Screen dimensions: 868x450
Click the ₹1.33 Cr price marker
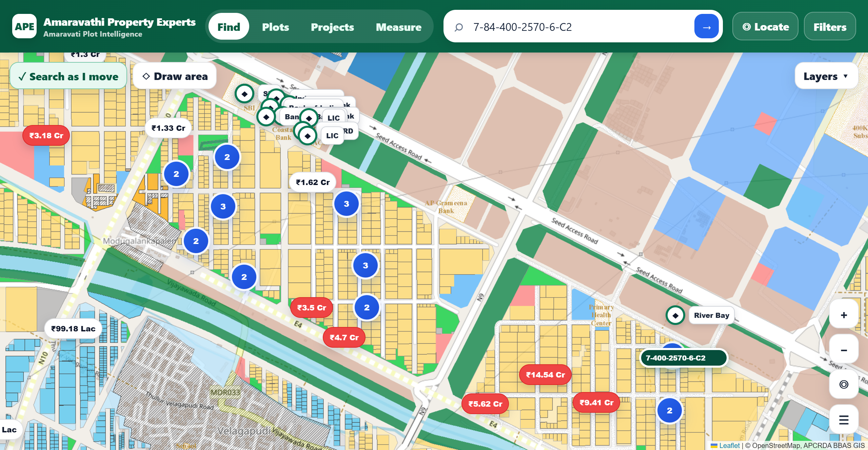click(x=168, y=128)
